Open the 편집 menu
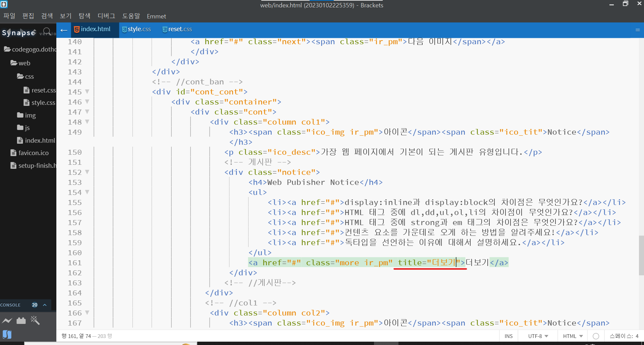Screen dimensions: 644x345 click(28, 16)
